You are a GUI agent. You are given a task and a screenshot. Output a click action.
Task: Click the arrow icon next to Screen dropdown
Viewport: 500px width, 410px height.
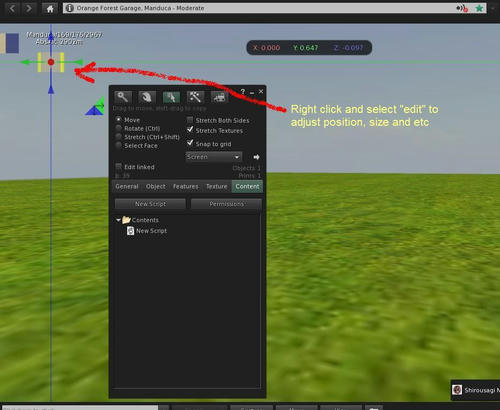click(256, 157)
